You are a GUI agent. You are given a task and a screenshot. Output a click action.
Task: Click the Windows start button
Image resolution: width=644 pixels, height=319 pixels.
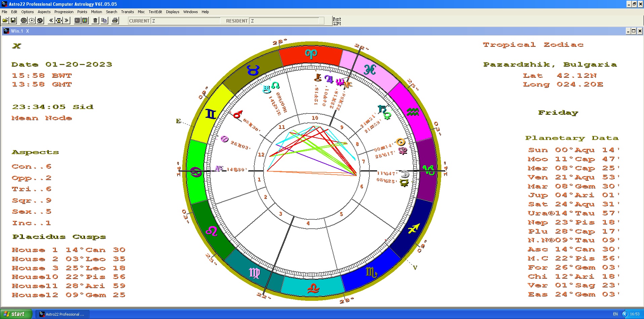click(15, 314)
